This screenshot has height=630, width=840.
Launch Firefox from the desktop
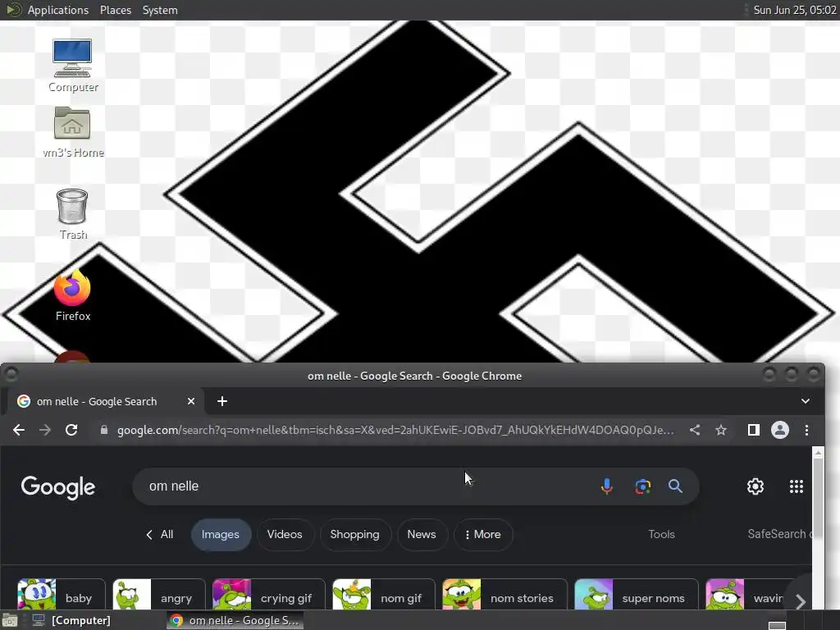72,295
